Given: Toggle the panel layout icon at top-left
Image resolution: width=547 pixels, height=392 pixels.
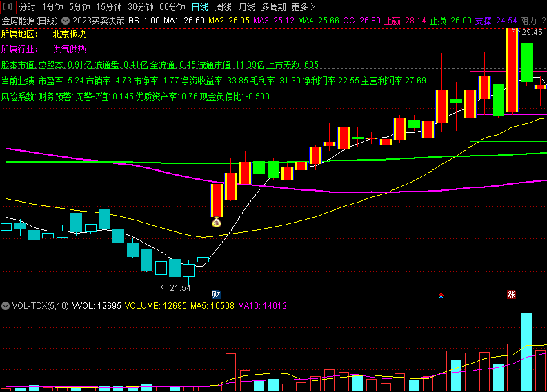Looking at the screenshot, I should coord(8,7).
